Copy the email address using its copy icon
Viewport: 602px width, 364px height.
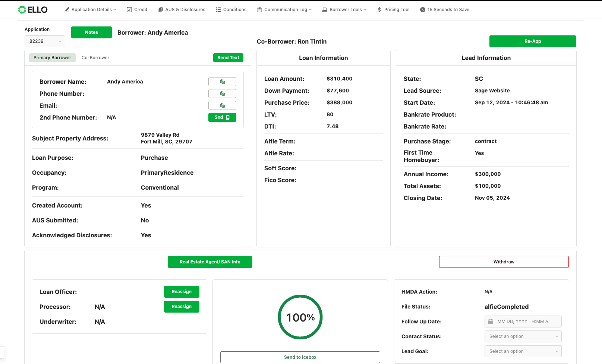[x=222, y=105]
